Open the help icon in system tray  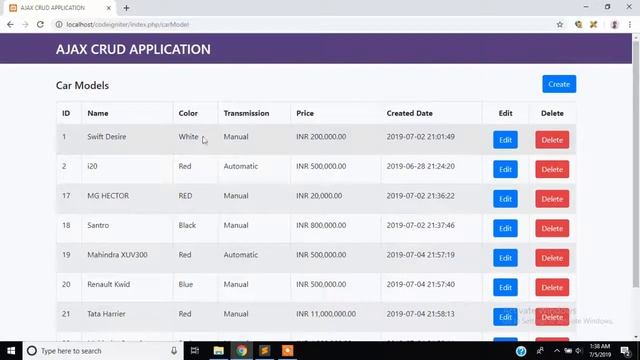coord(521,351)
